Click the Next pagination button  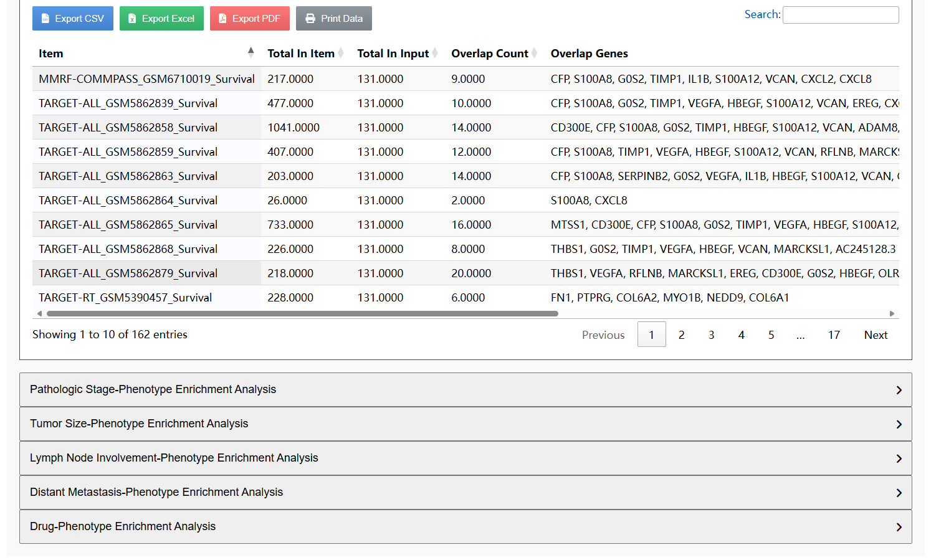(x=875, y=335)
